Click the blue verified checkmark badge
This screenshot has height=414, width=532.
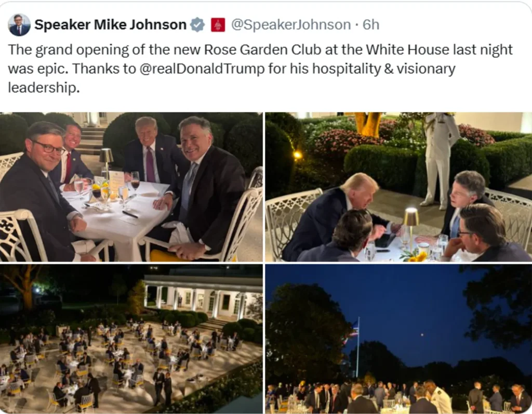197,25
